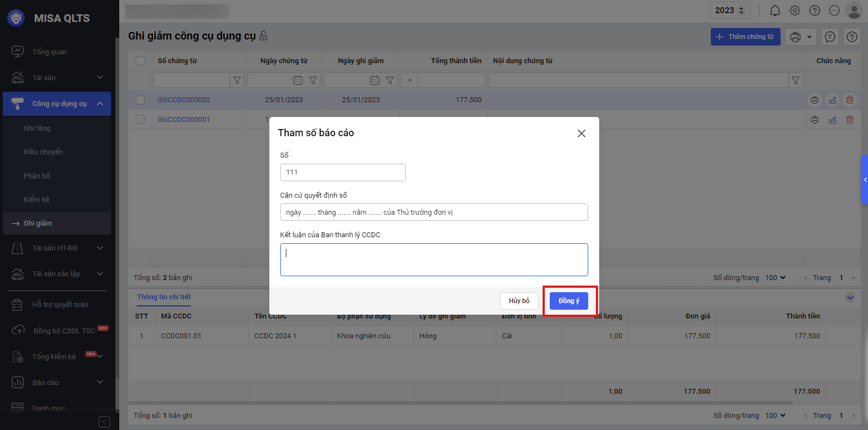Click the notification bell icon
This screenshot has width=868, height=430.
click(775, 10)
